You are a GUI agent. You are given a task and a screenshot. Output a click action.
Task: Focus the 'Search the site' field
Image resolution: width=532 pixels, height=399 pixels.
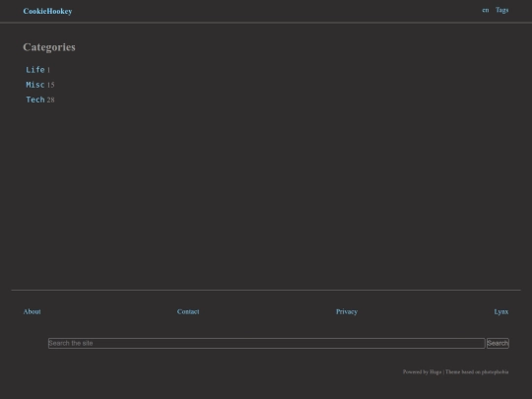point(266,343)
